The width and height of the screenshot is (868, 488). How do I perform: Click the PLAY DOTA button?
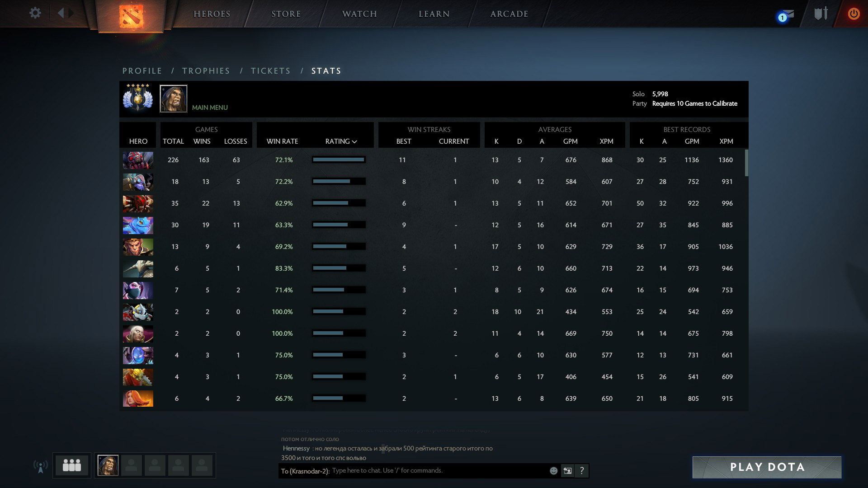[767, 467]
